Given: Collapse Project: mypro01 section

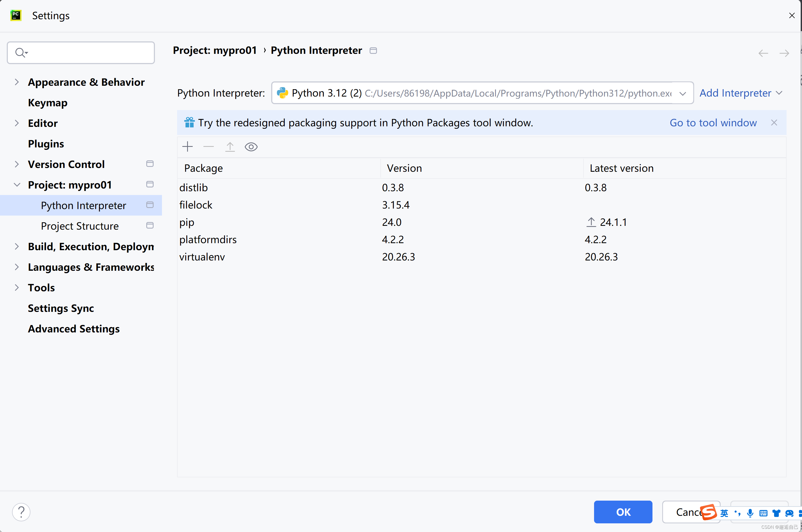Looking at the screenshot, I should coord(16,185).
